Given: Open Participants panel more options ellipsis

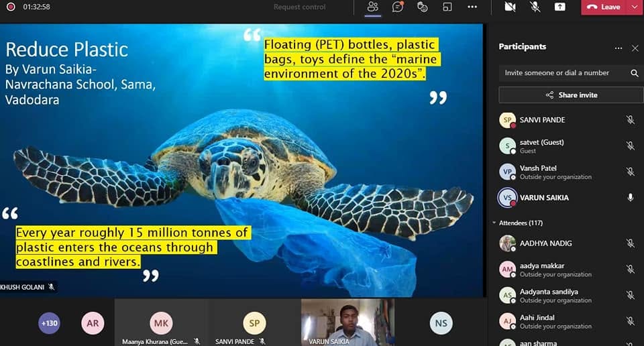Looking at the screenshot, I should tap(619, 48).
